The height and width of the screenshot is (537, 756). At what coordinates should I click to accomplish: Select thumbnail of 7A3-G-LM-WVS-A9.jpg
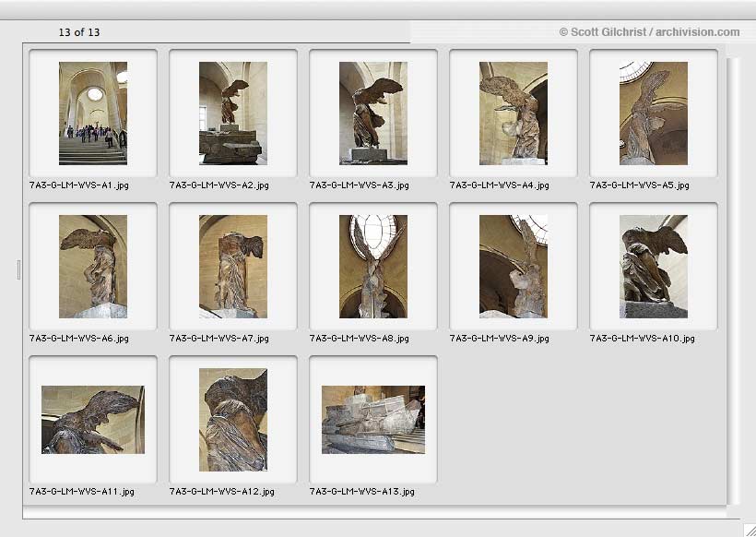pyautogui.click(x=514, y=267)
